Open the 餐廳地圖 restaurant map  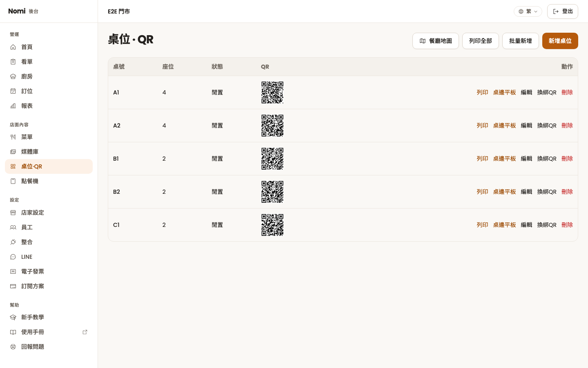436,41
